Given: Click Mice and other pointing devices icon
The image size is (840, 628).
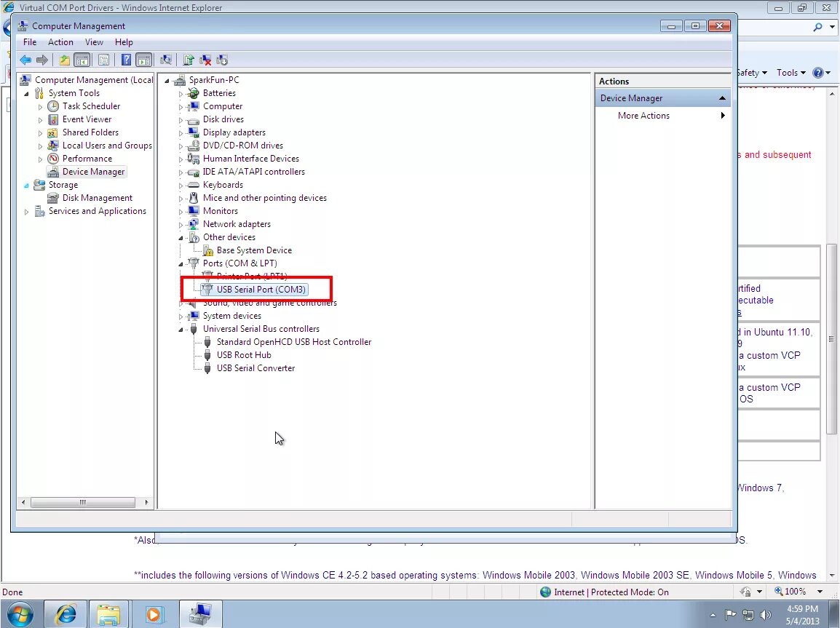Looking at the screenshot, I should coord(194,198).
